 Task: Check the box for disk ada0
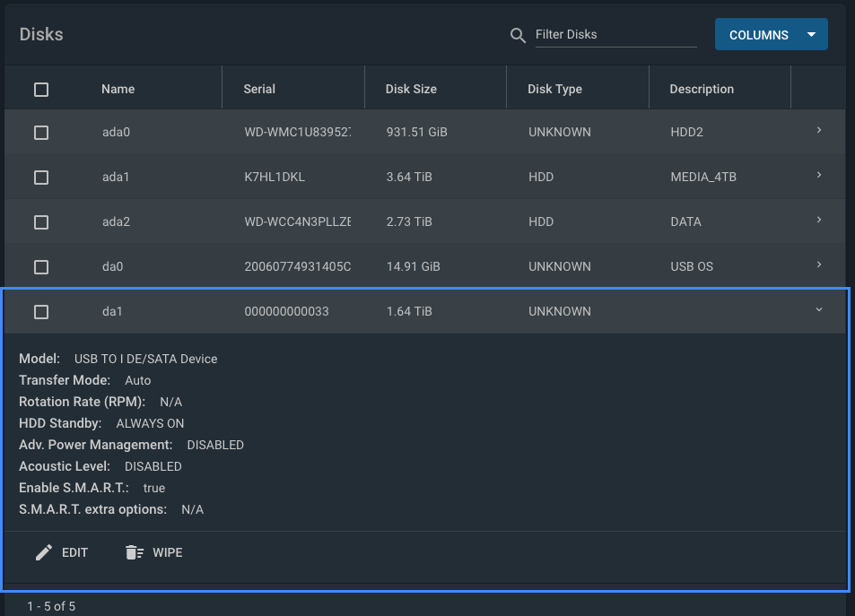tap(41, 133)
